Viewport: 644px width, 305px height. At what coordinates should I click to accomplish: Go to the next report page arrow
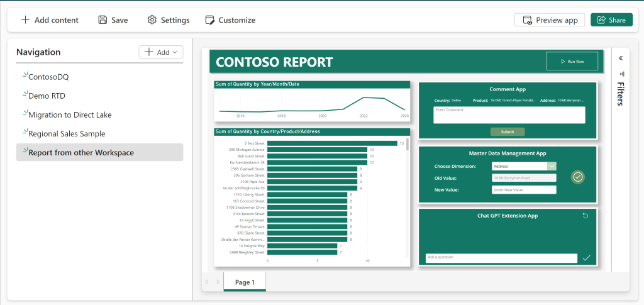click(x=218, y=282)
